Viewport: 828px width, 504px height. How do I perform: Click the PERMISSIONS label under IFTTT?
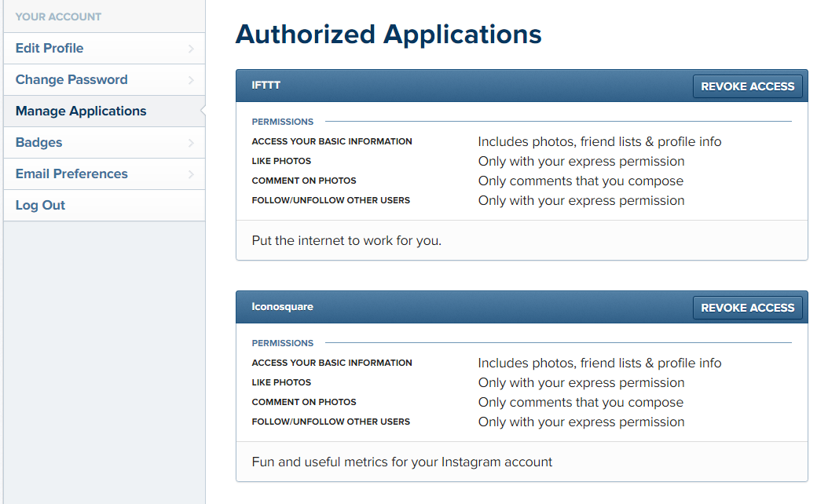[283, 122]
